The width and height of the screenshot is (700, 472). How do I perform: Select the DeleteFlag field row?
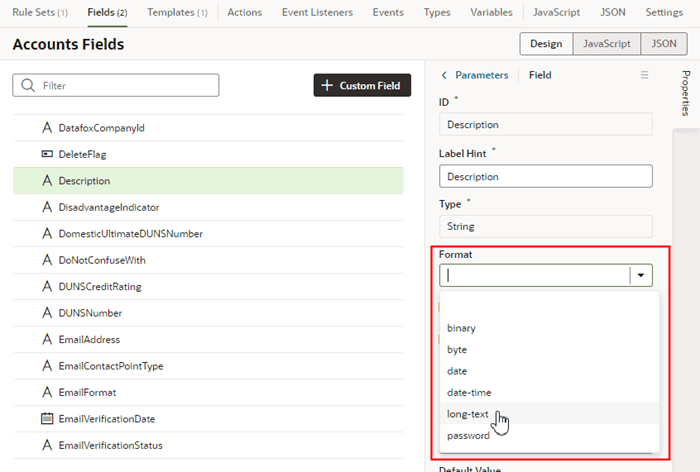[x=208, y=155]
